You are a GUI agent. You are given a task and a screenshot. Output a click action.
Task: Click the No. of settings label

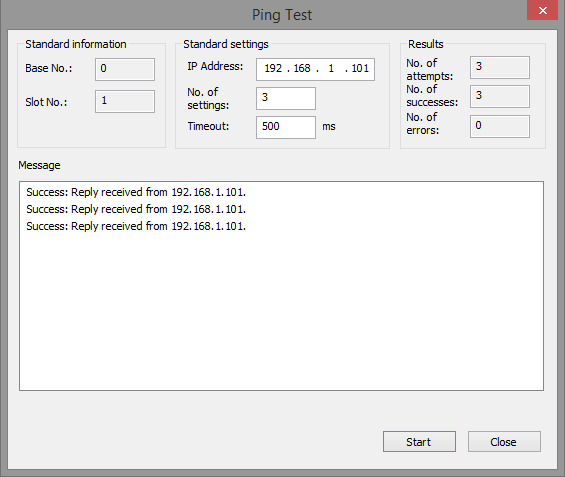pos(208,99)
